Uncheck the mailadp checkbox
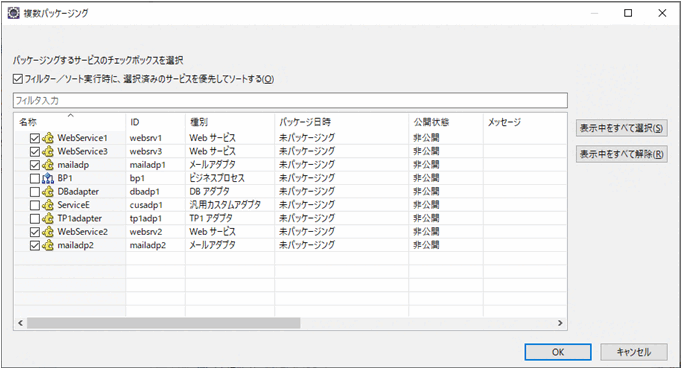This screenshot has height=369, width=682. pos(35,165)
